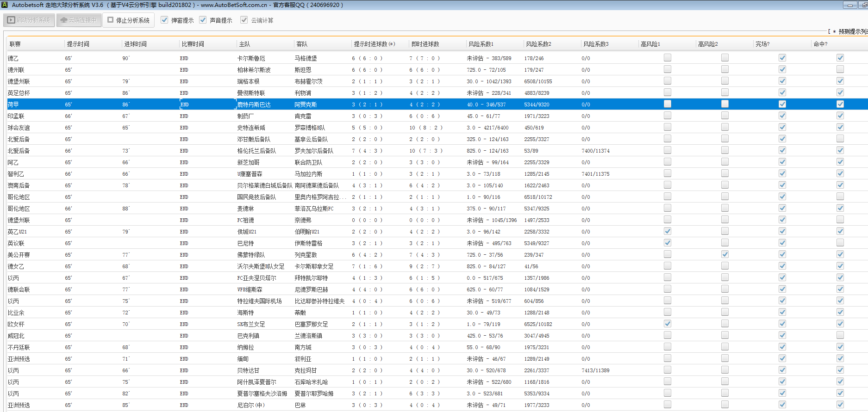Check 命中? for the 柏林希尔斯波 row
The image size is (868, 412).
click(x=840, y=69)
